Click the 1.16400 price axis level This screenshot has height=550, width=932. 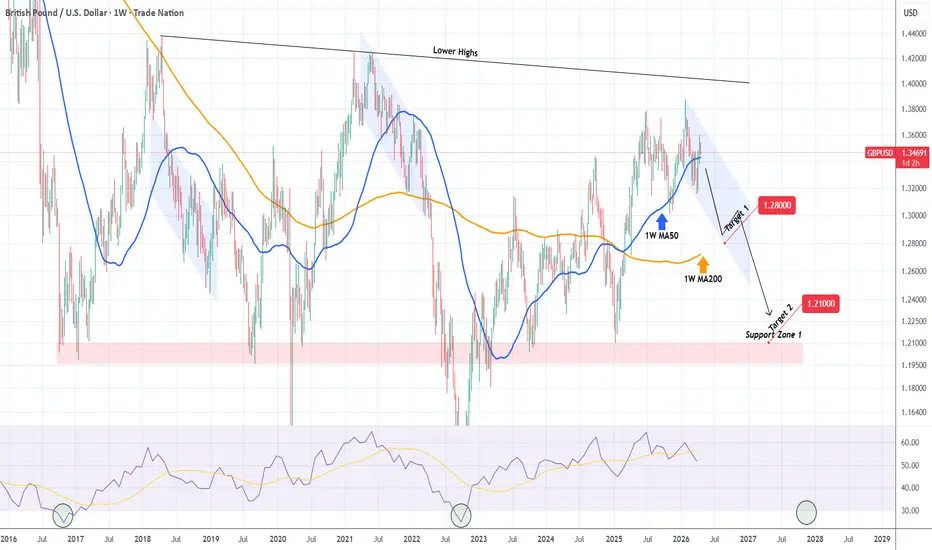click(x=914, y=412)
